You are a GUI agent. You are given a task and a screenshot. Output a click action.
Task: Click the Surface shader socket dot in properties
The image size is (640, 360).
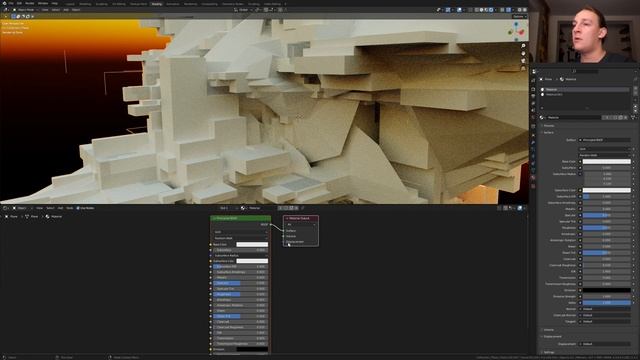click(x=580, y=140)
